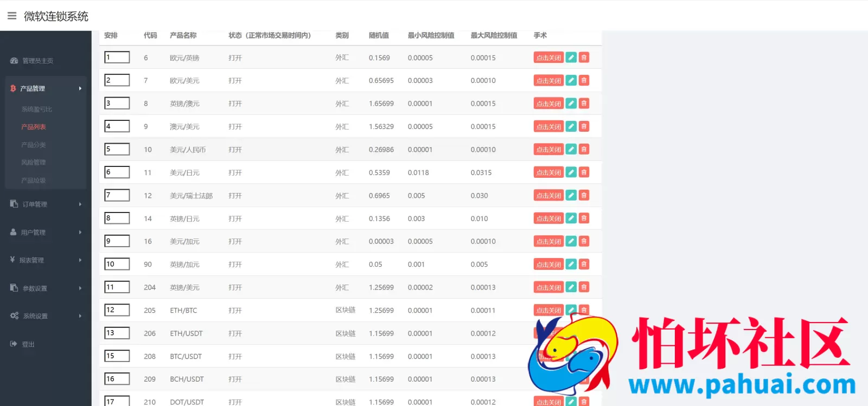The height and width of the screenshot is (406, 868).
Task: Click 点击关闭 on the 美元/日元 row
Action: point(548,172)
